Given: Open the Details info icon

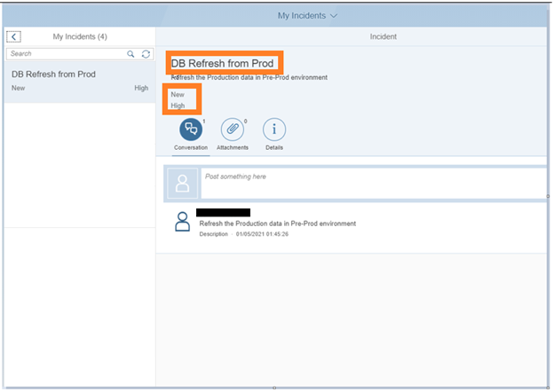Looking at the screenshot, I should [x=273, y=129].
